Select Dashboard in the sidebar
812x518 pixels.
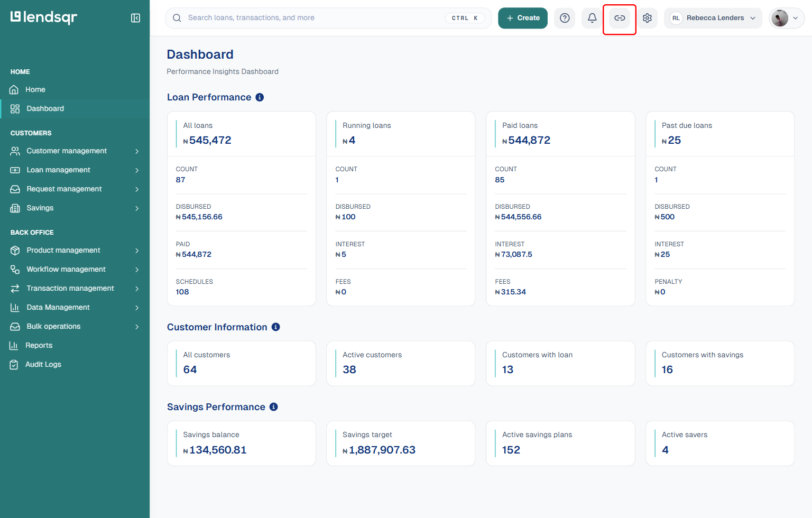[75, 109]
